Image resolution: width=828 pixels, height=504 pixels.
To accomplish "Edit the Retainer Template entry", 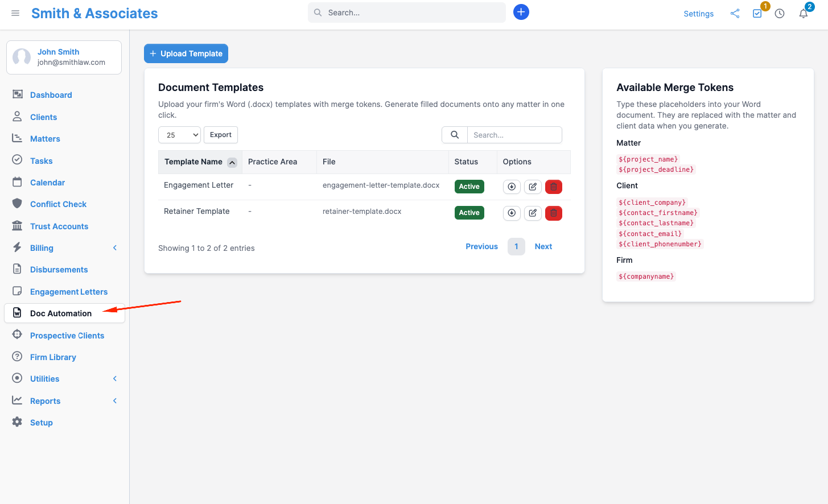I will (x=533, y=213).
